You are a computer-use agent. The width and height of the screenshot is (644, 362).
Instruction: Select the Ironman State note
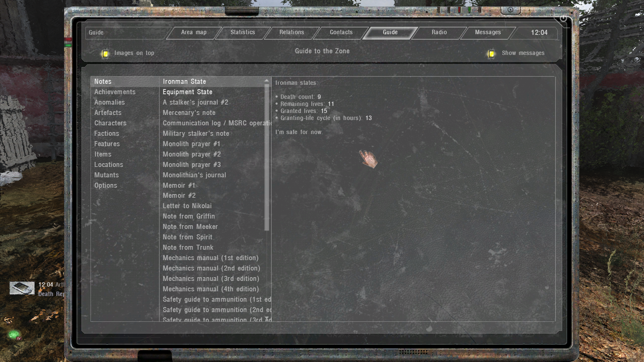[212, 82]
